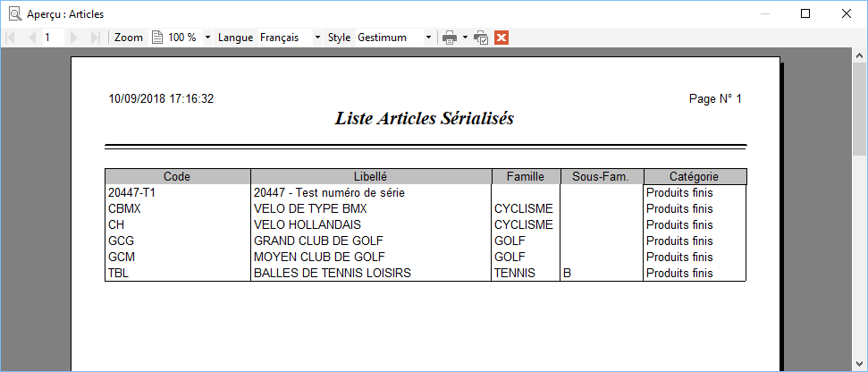868x372 pixels.
Task: Go to previous page arrow
Action: click(31, 38)
